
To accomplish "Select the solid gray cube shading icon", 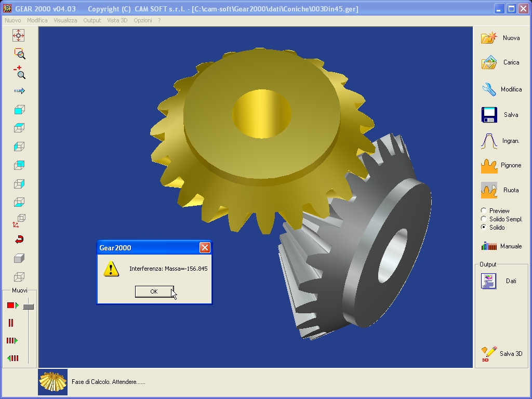I will pos(19,259).
